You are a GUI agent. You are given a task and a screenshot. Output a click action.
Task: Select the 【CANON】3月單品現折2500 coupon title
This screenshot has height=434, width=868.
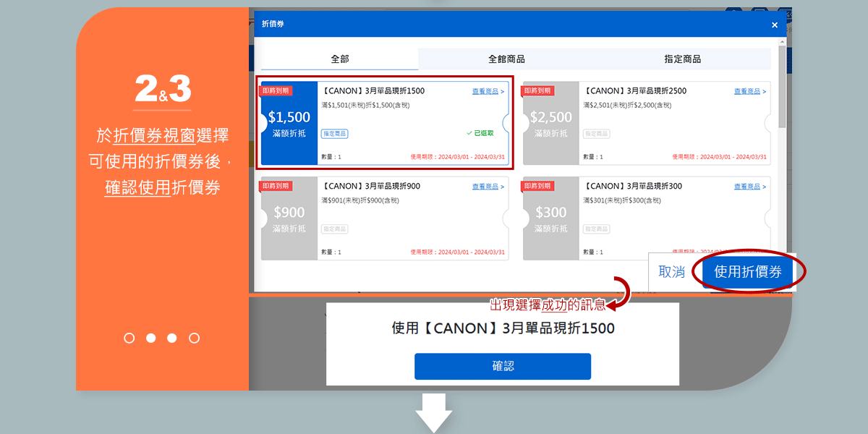click(635, 91)
